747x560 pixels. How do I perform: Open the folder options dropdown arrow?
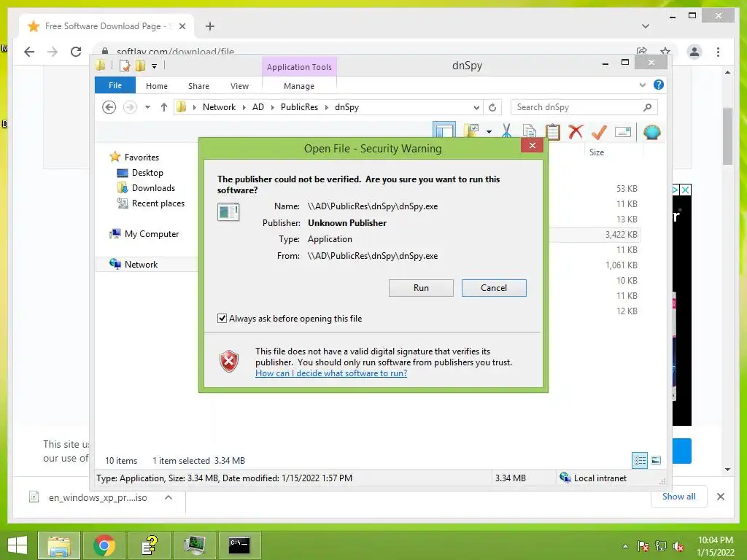coord(489,131)
